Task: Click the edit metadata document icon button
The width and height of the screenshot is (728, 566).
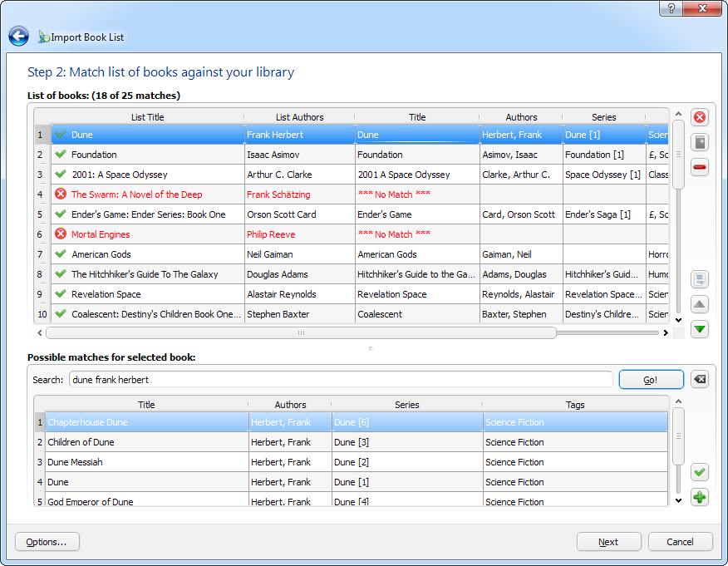Action: tap(700, 279)
